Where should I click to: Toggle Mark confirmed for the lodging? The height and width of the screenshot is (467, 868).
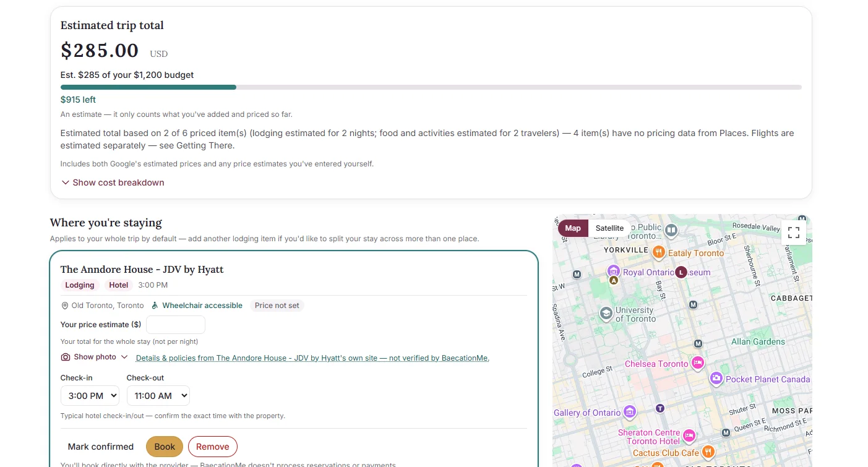click(x=101, y=447)
